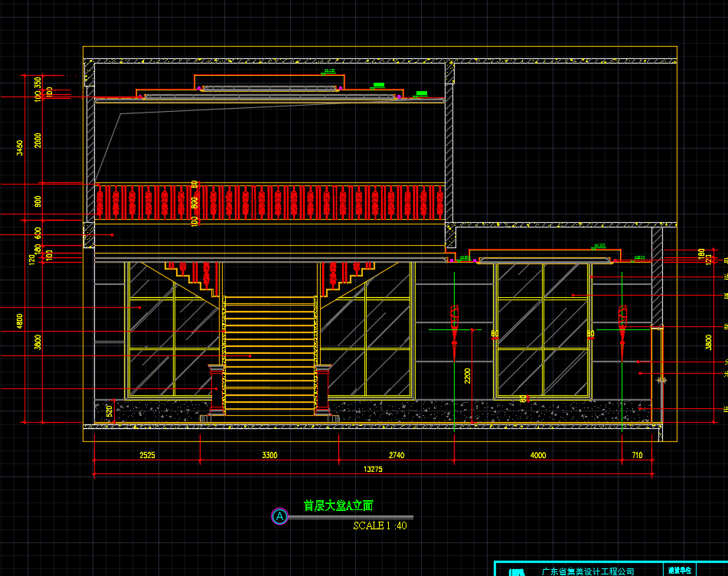Select the right red newel post
728x576 pixels.
(322, 391)
